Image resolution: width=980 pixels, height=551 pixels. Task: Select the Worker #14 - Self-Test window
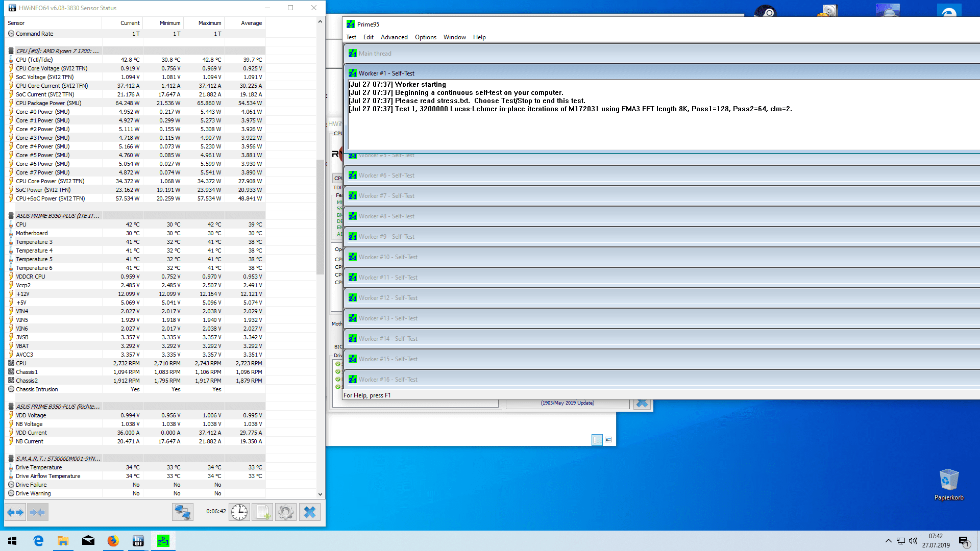(x=661, y=339)
